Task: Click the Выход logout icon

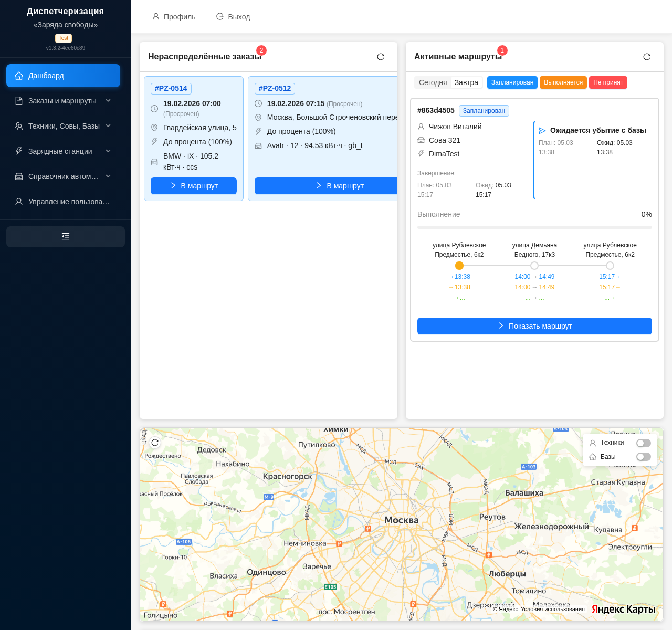Action: pos(220,17)
